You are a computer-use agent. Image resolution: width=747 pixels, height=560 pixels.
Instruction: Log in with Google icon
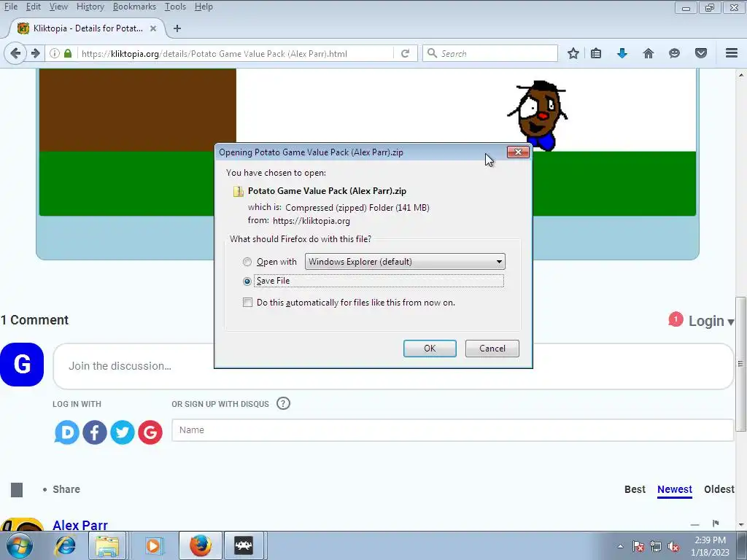[x=150, y=432]
